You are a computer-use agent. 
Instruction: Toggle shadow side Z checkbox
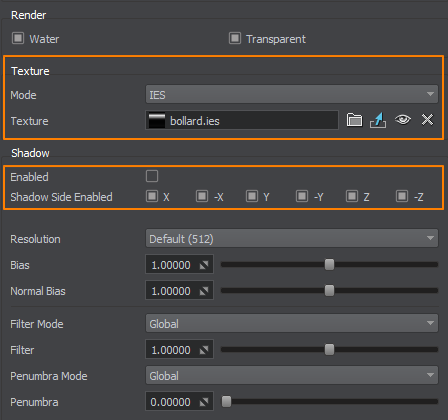pyautogui.click(x=352, y=196)
